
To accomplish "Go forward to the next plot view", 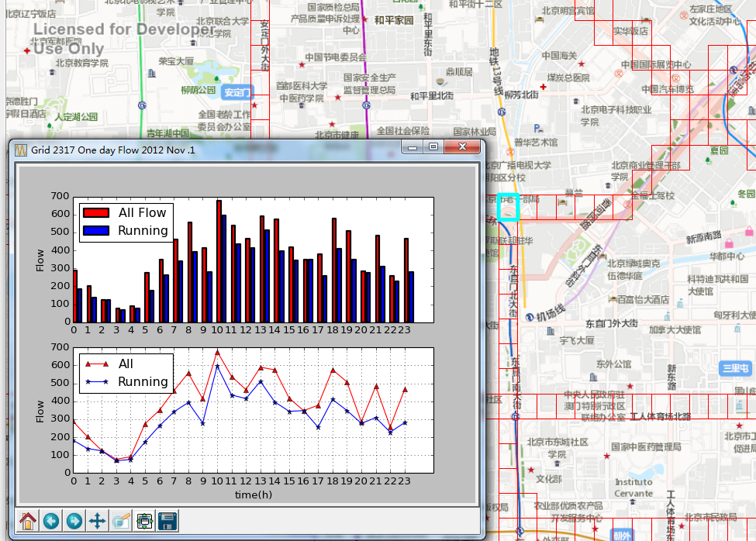I will [x=74, y=521].
